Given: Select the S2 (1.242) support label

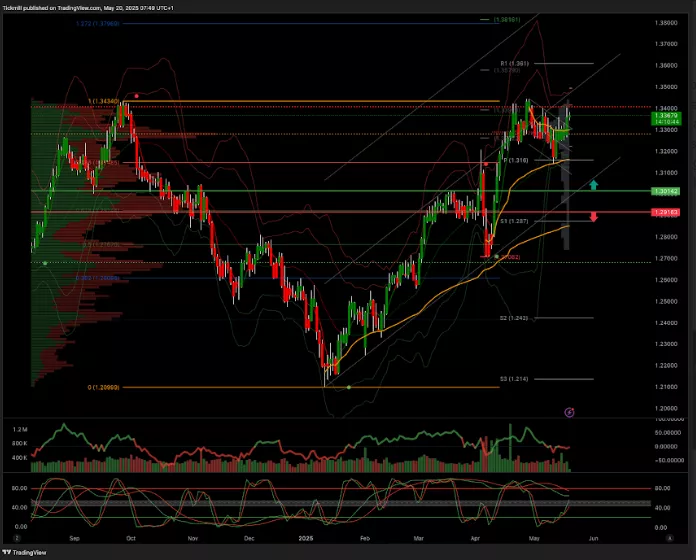Looking at the screenshot, I should pos(514,318).
